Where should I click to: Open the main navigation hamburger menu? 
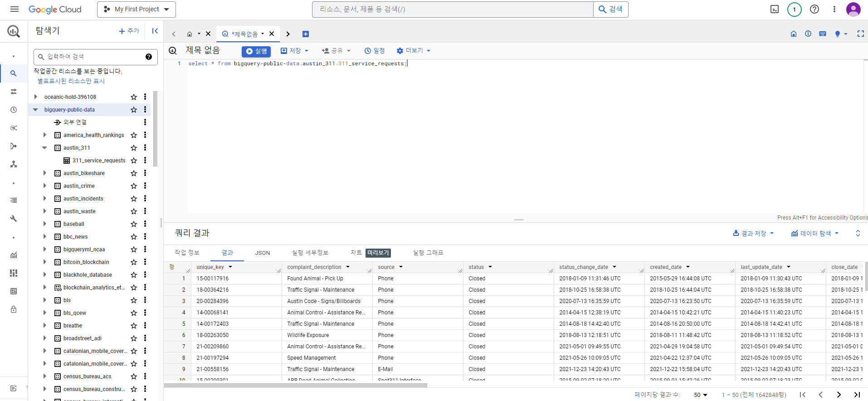pyautogui.click(x=15, y=9)
